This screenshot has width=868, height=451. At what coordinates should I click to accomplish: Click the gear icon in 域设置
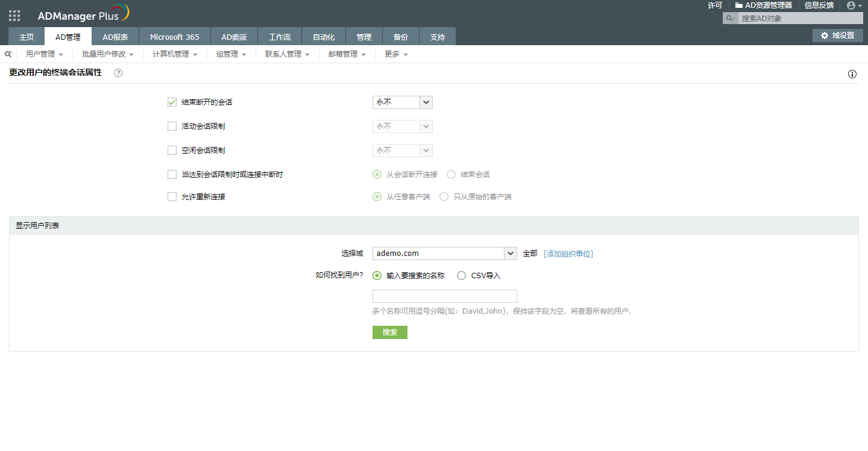click(x=825, y=36)
